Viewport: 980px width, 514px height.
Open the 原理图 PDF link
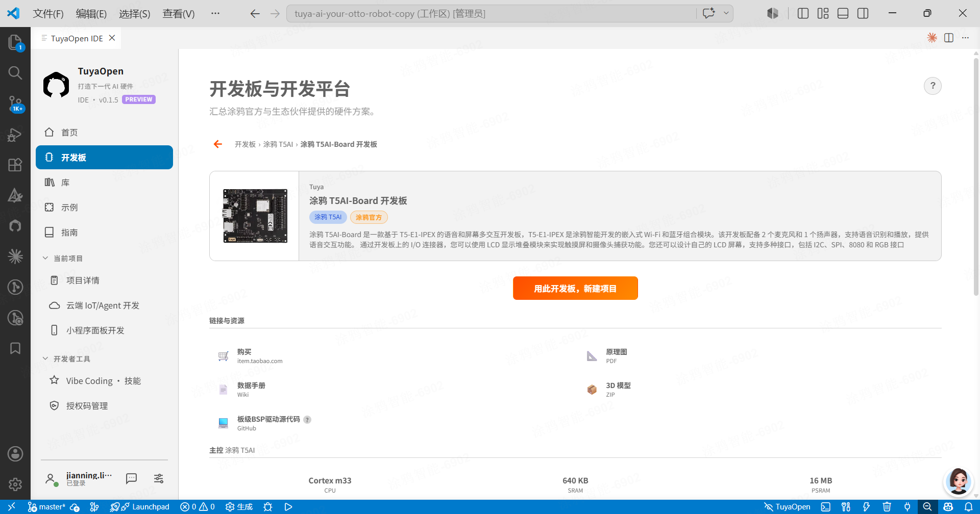607,356
